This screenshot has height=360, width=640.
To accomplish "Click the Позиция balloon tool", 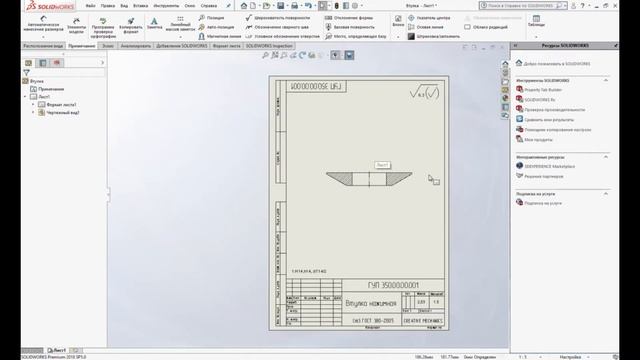I will point(211,18).
